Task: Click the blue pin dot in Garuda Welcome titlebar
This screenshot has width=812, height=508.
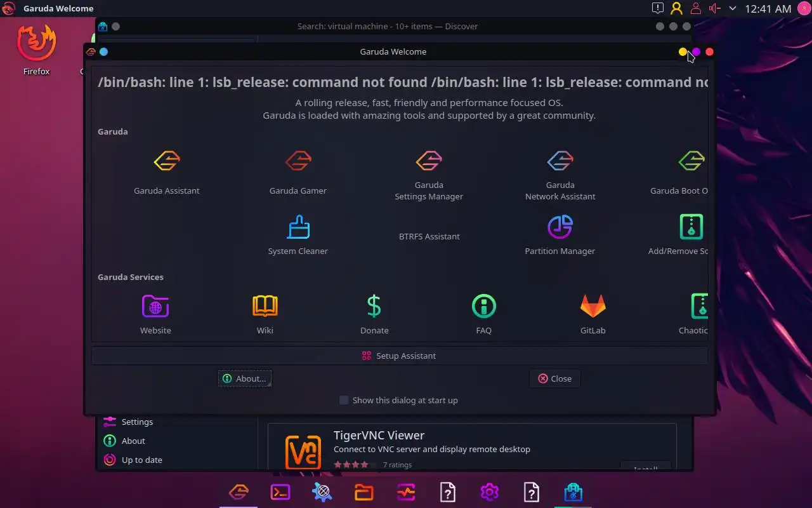Action: click(x=104, y=51)
